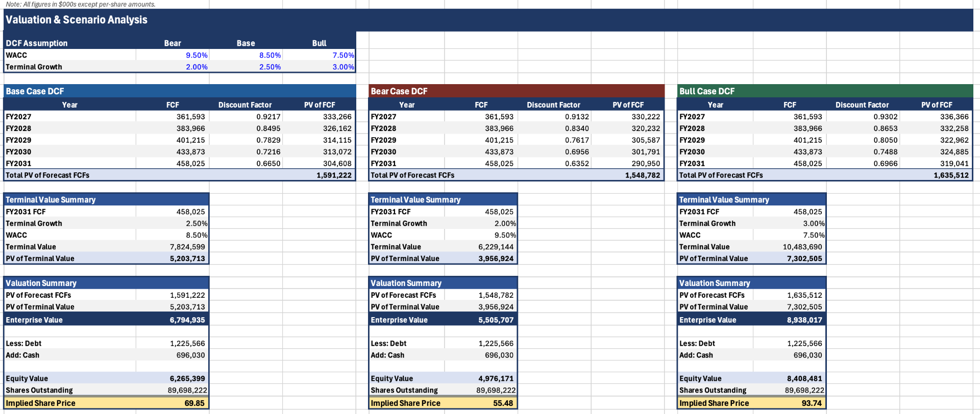This screenshot has height=414, width=980.
Task: Click Bear Case FY2029 discount factor 0.7617
Action: pos(577,140)
